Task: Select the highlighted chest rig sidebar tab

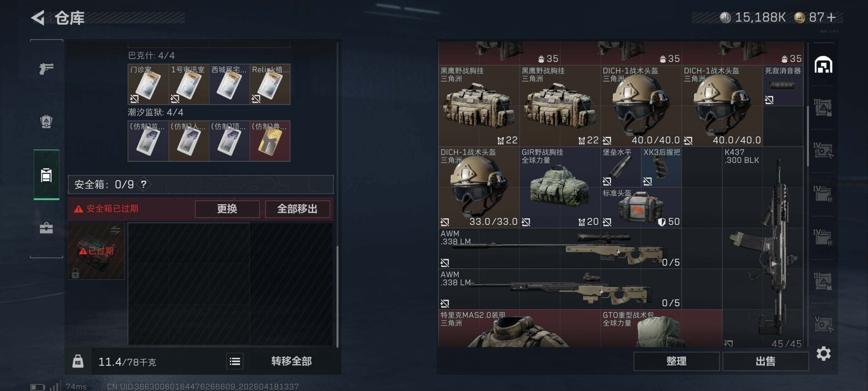Action: (x=46, y=175)
